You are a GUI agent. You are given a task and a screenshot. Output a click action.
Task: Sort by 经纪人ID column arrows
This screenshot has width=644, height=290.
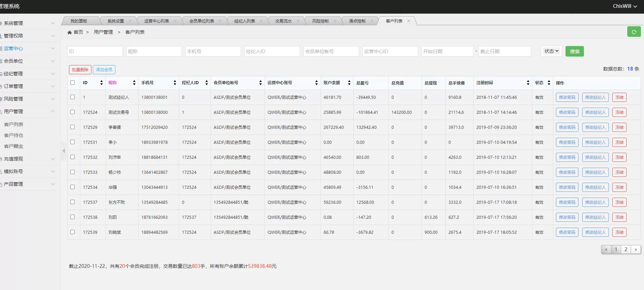pyautogui.click(x=206, y=83)
